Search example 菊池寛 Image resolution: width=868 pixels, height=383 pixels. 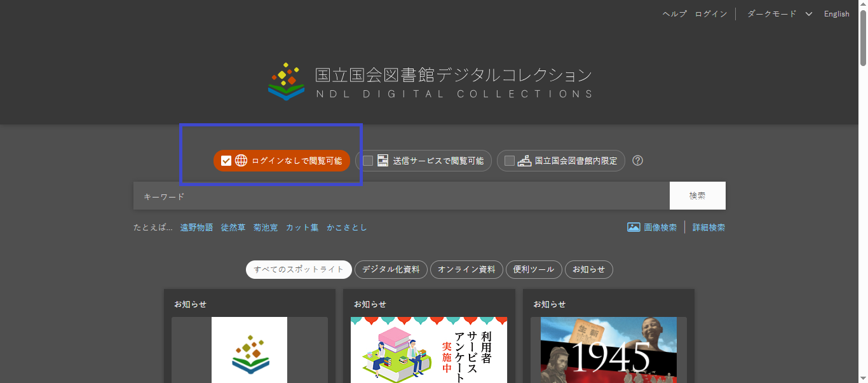click(266, 227)
